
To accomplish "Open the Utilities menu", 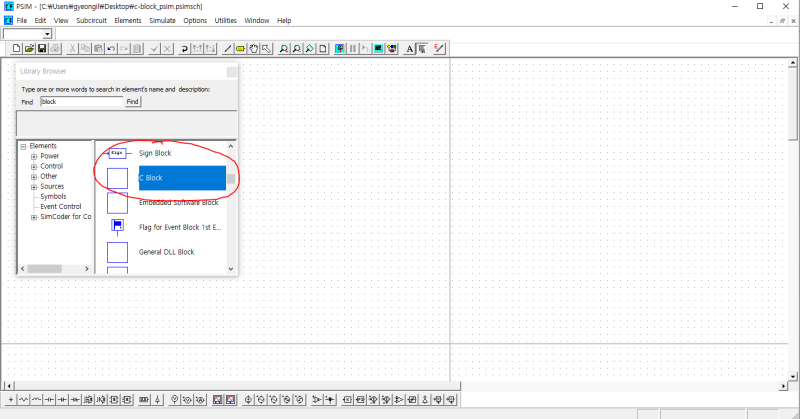I will coord(226,20).
